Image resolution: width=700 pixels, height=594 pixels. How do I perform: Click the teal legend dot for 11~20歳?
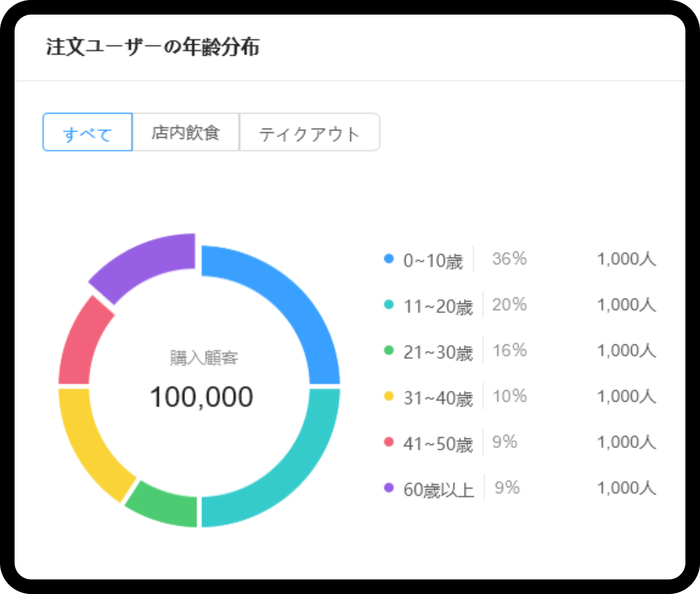(389, 305)
